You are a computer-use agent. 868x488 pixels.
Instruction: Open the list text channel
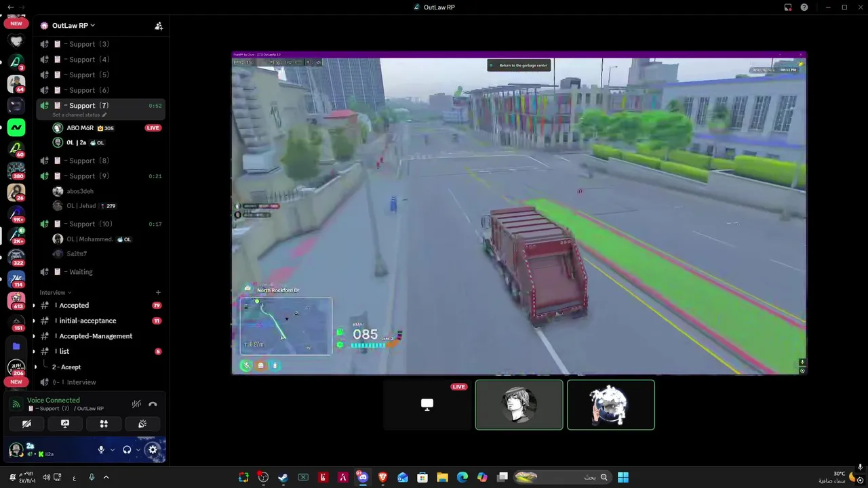pos(100,352)
